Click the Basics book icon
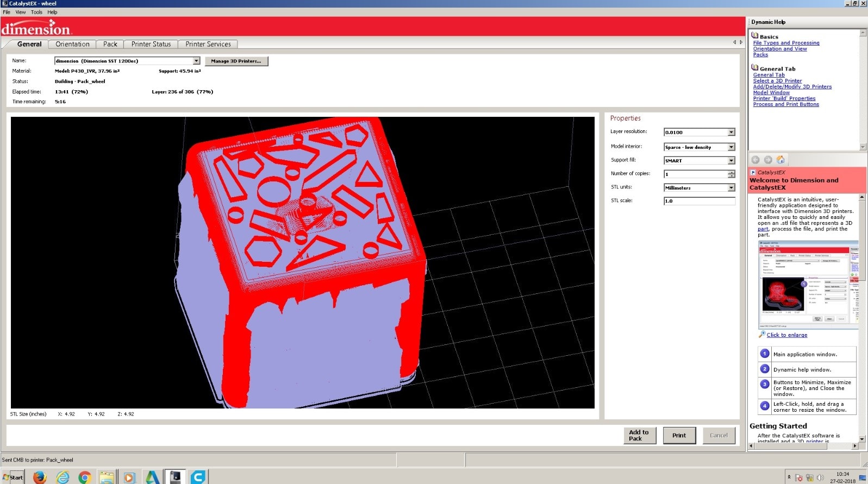Viewport: 868px width, 484px height. [755, 36]
